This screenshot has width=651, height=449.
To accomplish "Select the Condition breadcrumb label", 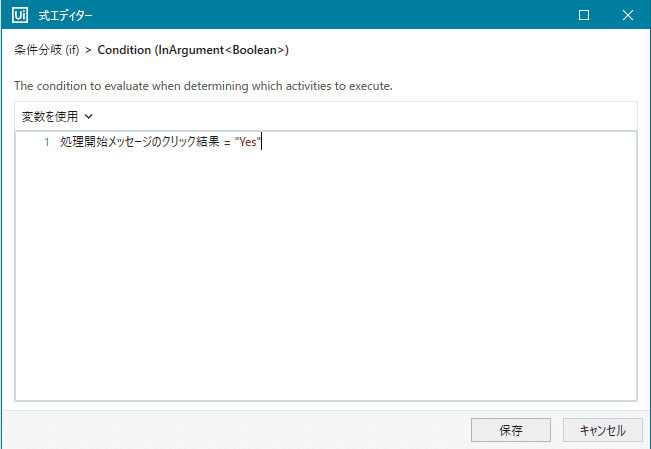I will tap(124, 50).
